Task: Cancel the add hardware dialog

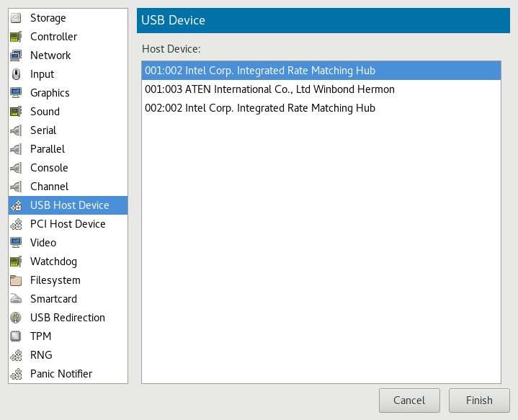Action: pyautogui.click(x=409, y=401)
